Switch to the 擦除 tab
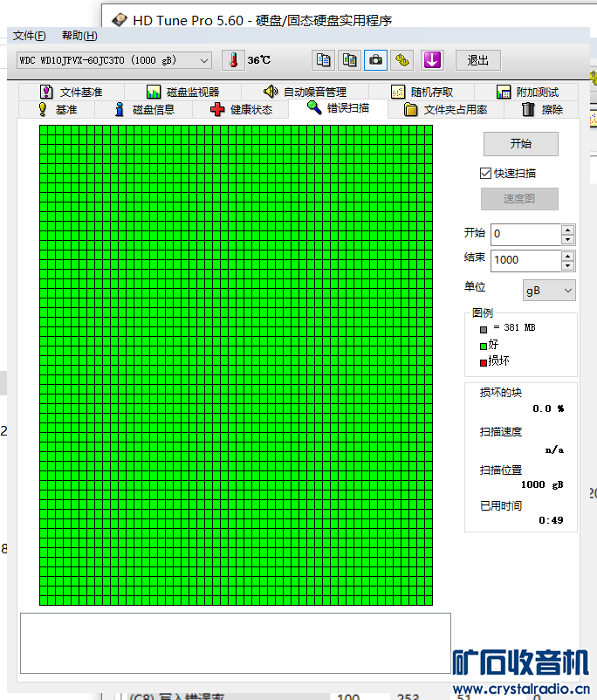Screen dimensions: 597x700 542,109
